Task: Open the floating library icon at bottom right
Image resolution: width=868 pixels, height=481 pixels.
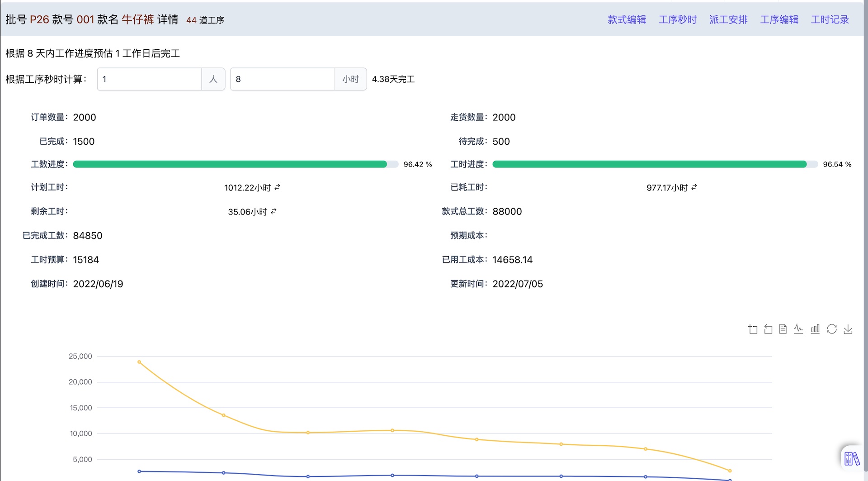Action: point(852,457)
